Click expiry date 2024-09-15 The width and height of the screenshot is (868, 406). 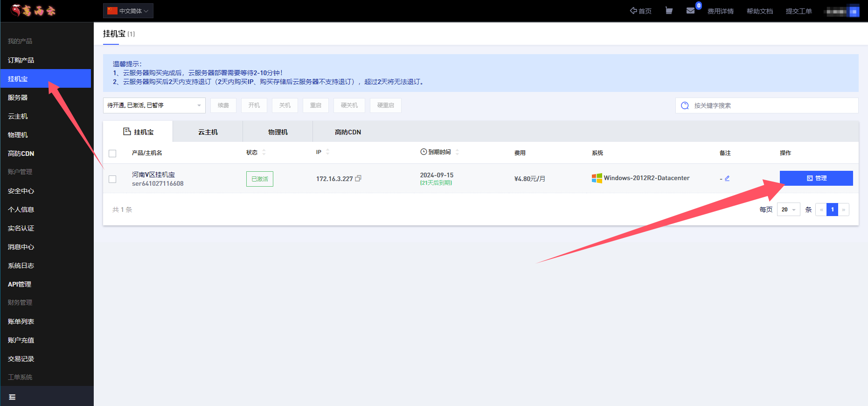tap(437, 175)
